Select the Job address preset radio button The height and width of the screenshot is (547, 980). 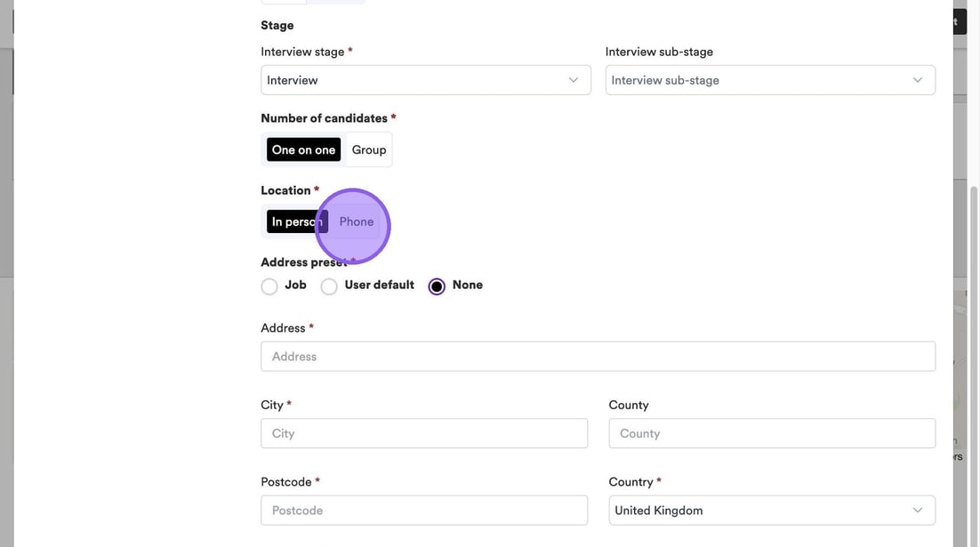click(269, 286)
